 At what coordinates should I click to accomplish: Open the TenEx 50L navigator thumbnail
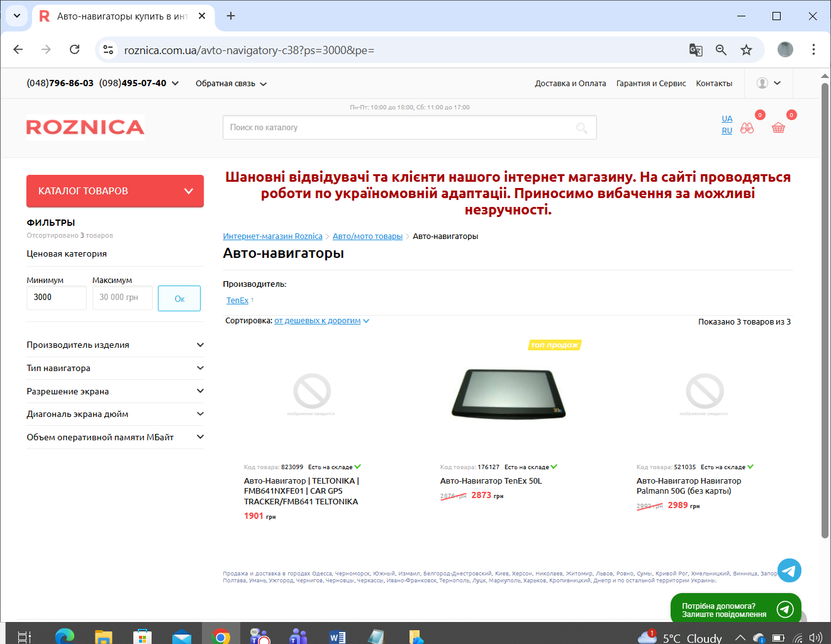coord(508,394)
